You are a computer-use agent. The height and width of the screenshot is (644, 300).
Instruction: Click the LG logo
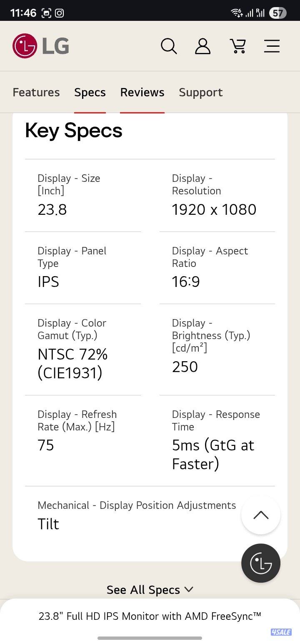[40, 46]
